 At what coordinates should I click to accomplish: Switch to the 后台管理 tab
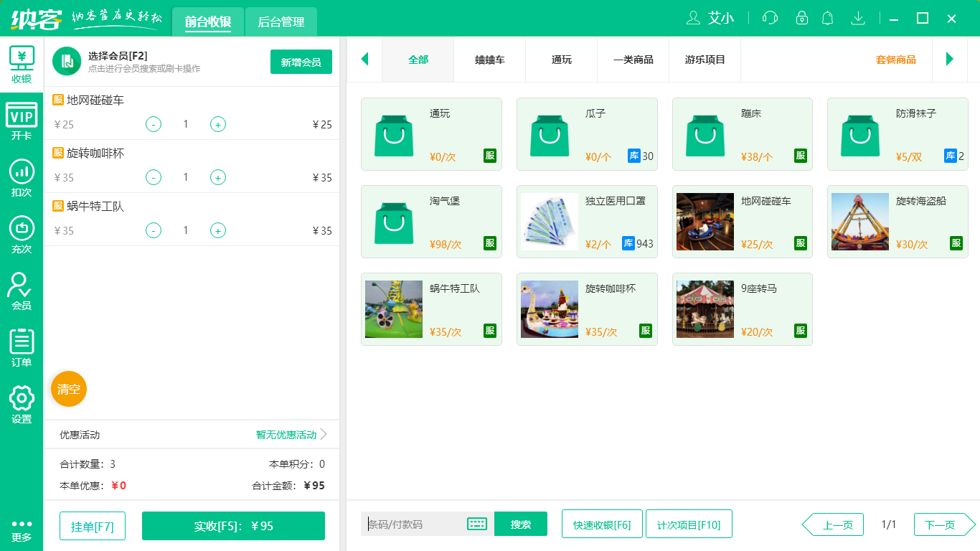pyautogui.click(x=281, y=22)
